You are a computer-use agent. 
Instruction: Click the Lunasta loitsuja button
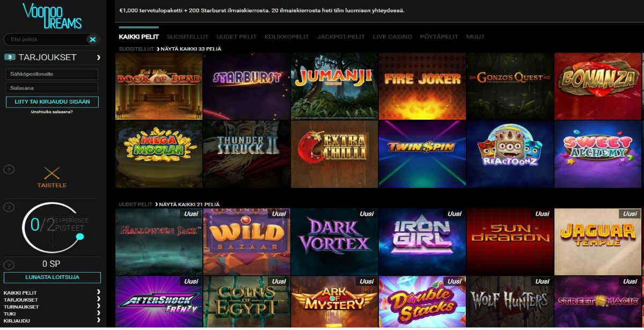point(52,277)
